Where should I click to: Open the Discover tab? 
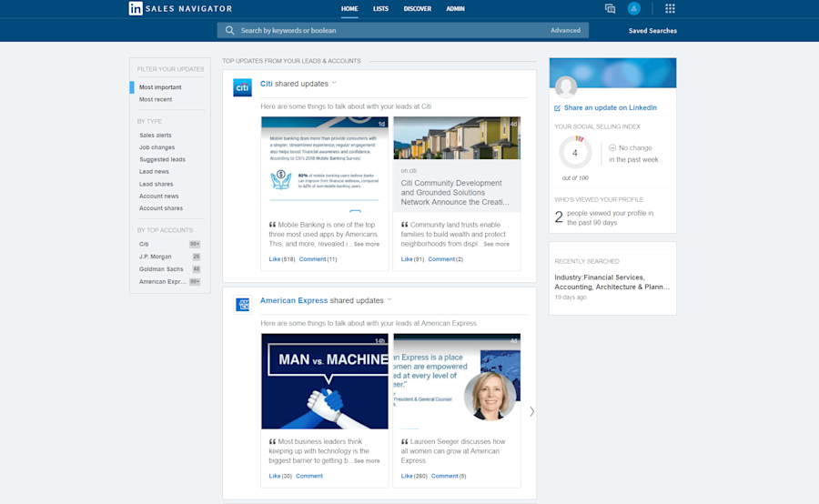418,9
